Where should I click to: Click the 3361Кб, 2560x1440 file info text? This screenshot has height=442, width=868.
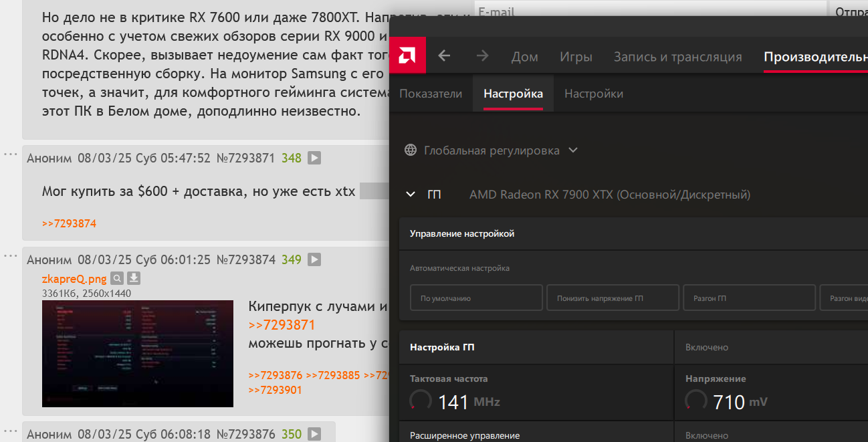point(86,293)
